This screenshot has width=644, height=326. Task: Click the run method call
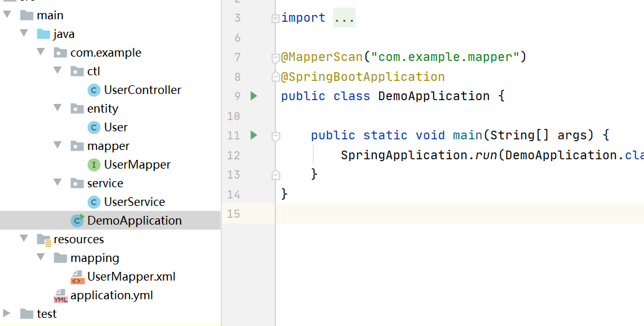tap(486, 155)
